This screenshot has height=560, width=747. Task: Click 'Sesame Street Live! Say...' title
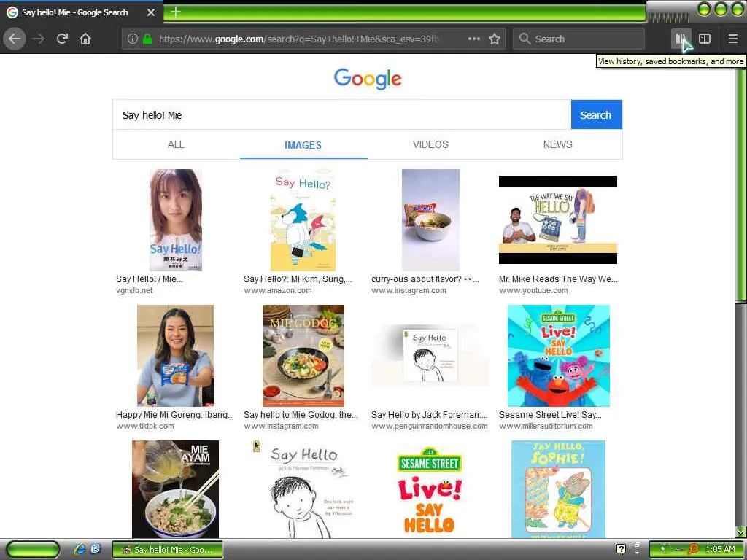(x=550, y=415)
